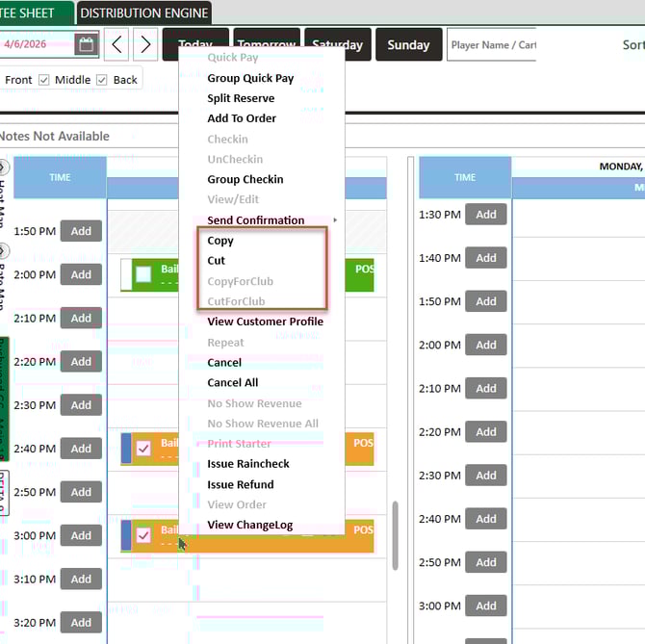Uncheck the 2:40 PM booking checkbox
Viewport: 645px width, 644px height.
pyautogui.click(x=143, y=449)
